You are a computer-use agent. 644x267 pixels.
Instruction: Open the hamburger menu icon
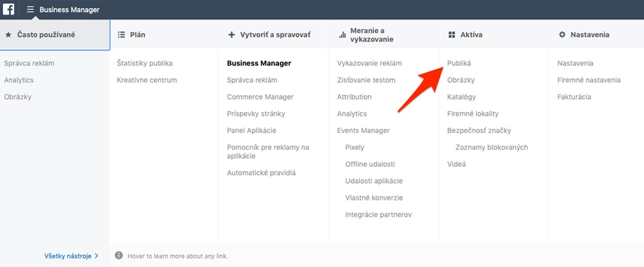[30, 9]
